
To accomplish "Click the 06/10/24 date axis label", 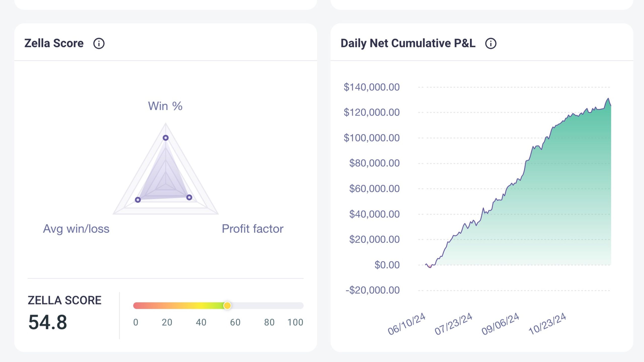I will (406, 324).
